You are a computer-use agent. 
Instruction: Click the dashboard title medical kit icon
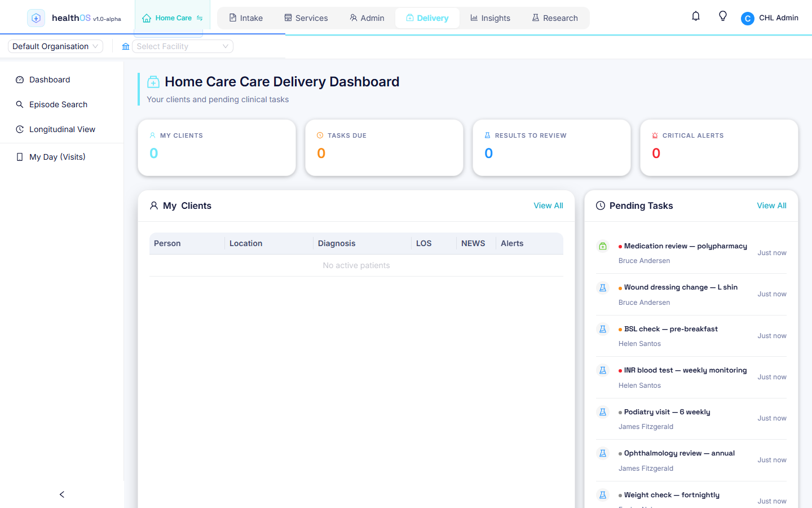[153, 82]
